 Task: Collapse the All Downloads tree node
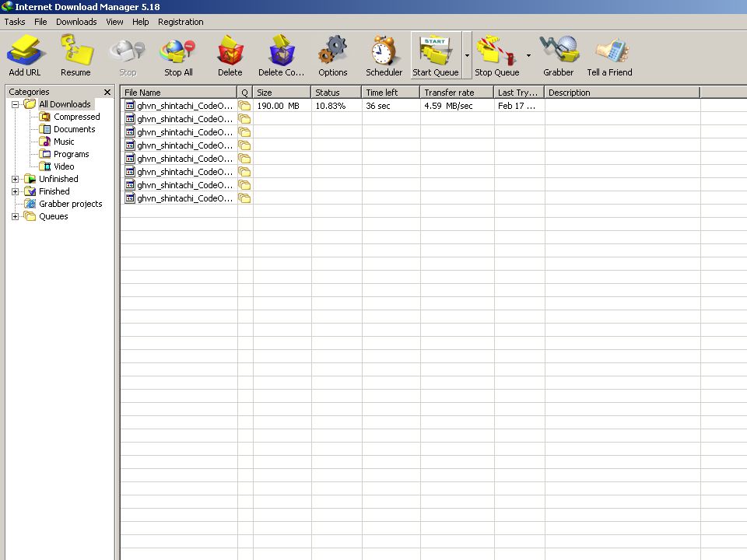click(x=16, y=104)
